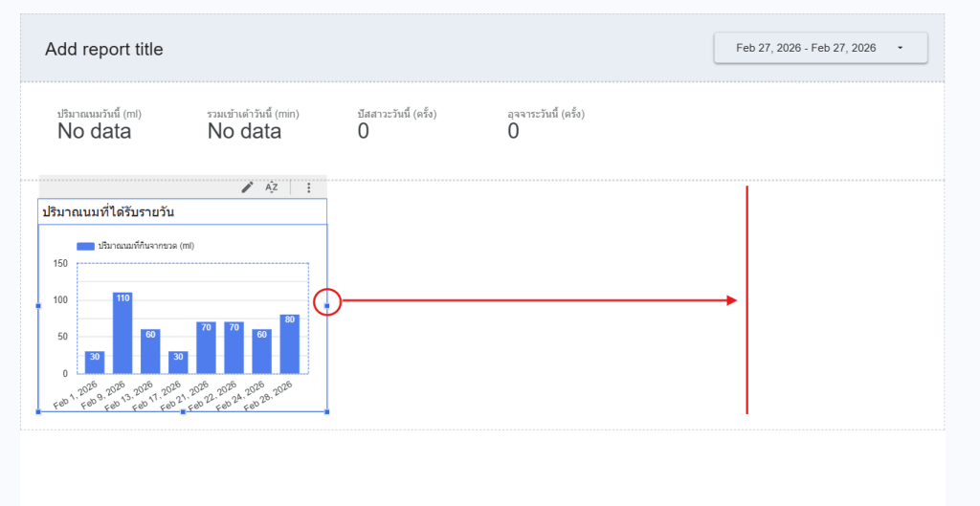
Task: Click the bar labeled 110 in the chart
Action: tap(122, 333)
